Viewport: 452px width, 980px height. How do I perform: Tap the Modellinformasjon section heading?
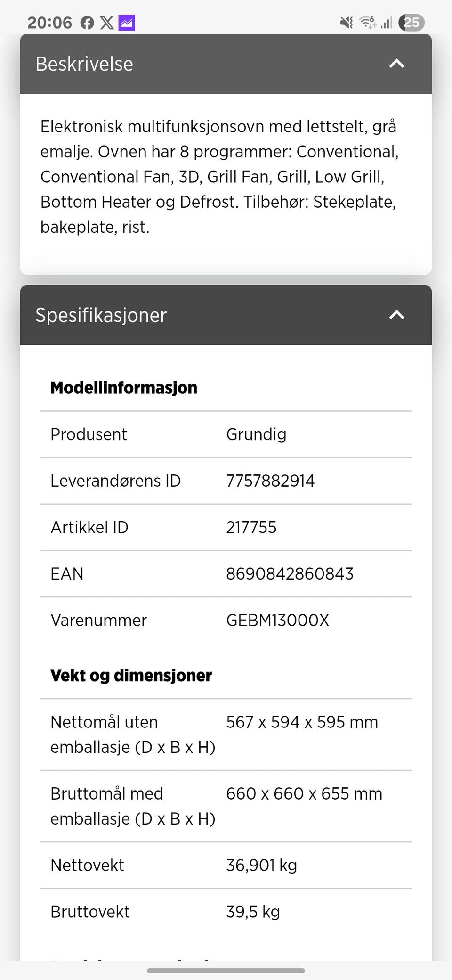point(124,388)
